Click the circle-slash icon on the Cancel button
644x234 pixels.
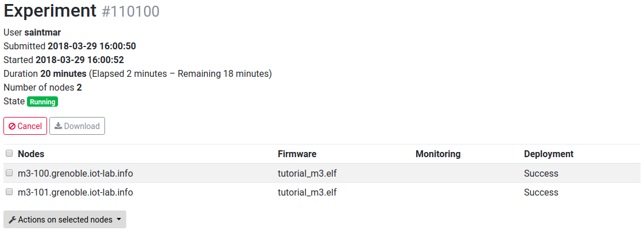tap(12, 126)
